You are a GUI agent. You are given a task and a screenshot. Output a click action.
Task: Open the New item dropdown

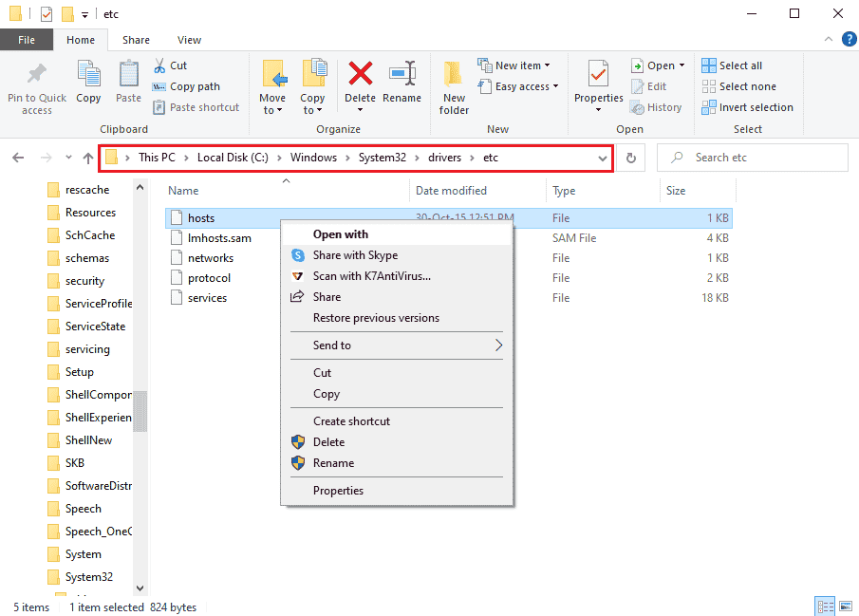point(514,65)
